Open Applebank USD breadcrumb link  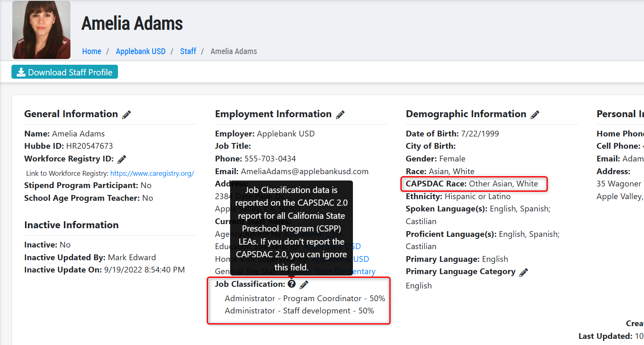coord(140,51)
